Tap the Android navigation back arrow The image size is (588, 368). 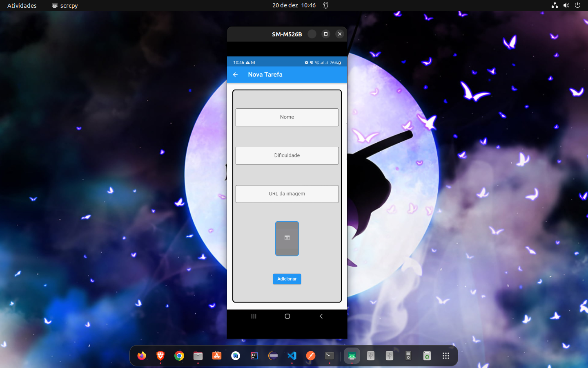321,316
